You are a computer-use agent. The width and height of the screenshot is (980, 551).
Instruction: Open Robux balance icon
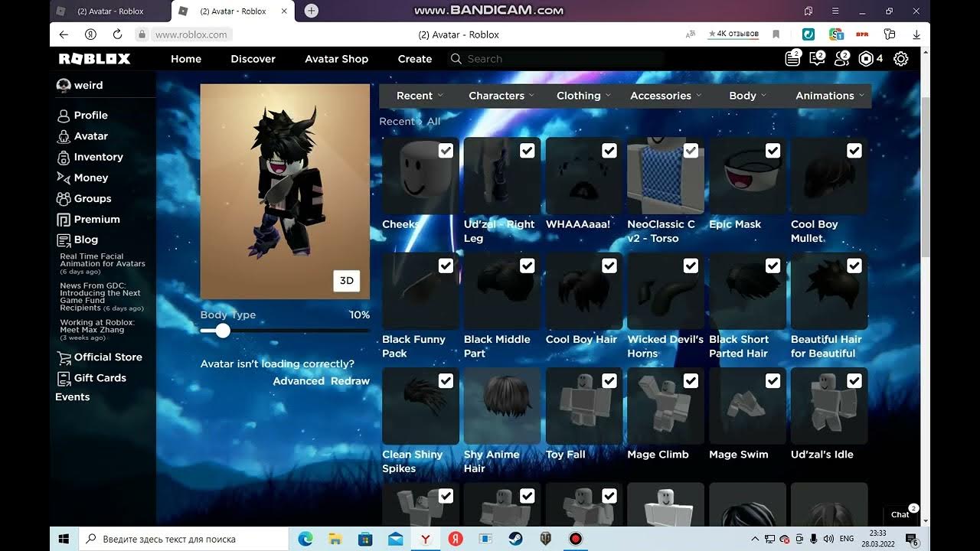click(867, 59)
